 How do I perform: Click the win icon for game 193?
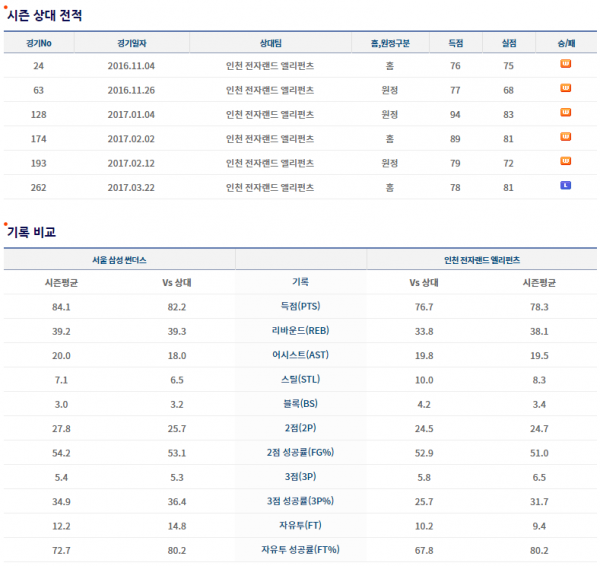[x=566, y=161]
